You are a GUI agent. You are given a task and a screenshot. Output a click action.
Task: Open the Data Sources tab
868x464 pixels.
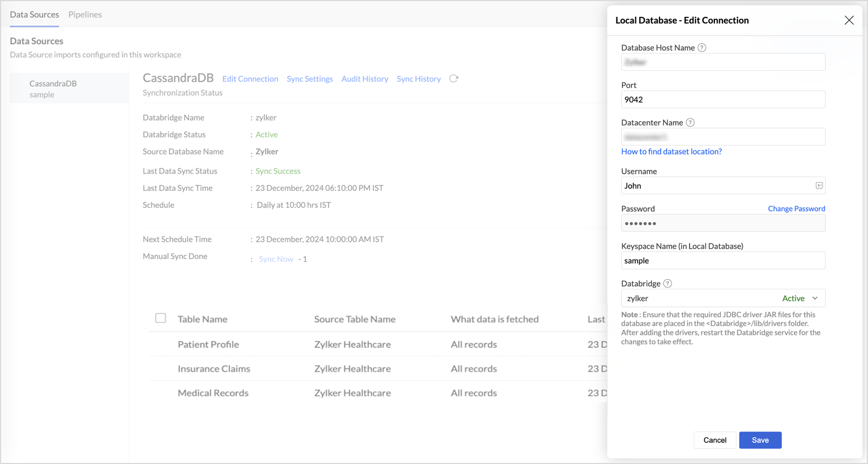pos(34,15)
